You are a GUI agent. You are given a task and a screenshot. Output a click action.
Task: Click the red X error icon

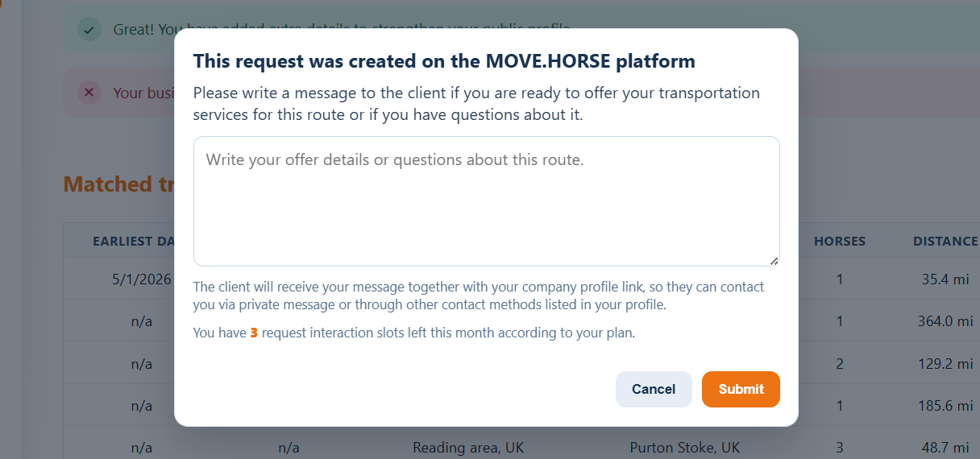89,93
